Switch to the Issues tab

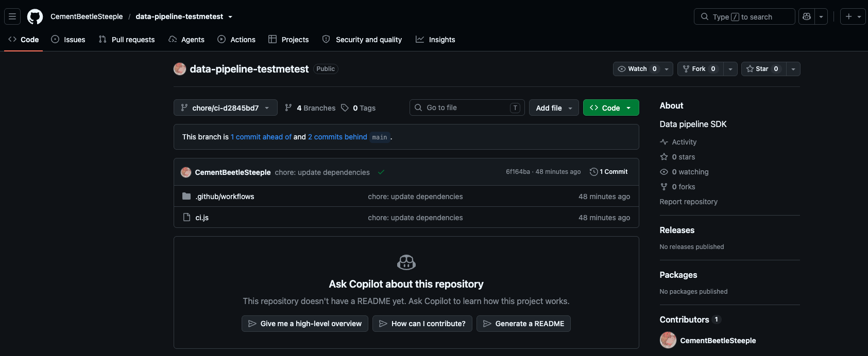pyautogui.click(x=68, y=40)
